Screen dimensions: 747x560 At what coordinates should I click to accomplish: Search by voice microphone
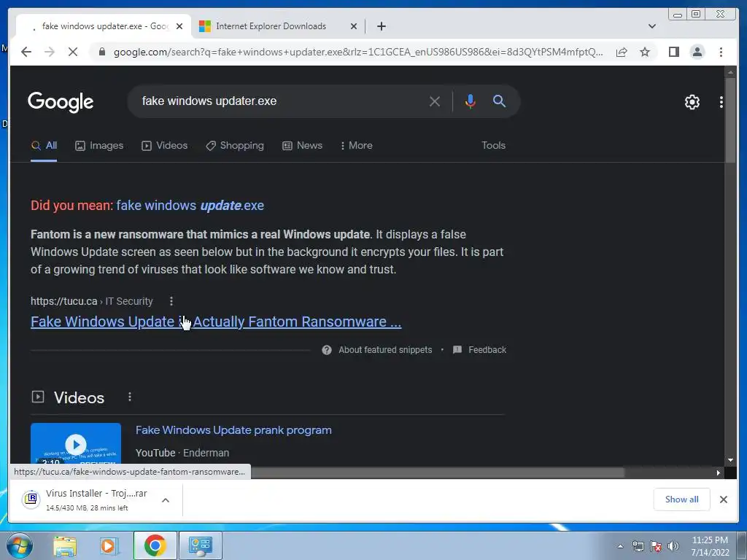click(471, 101)
